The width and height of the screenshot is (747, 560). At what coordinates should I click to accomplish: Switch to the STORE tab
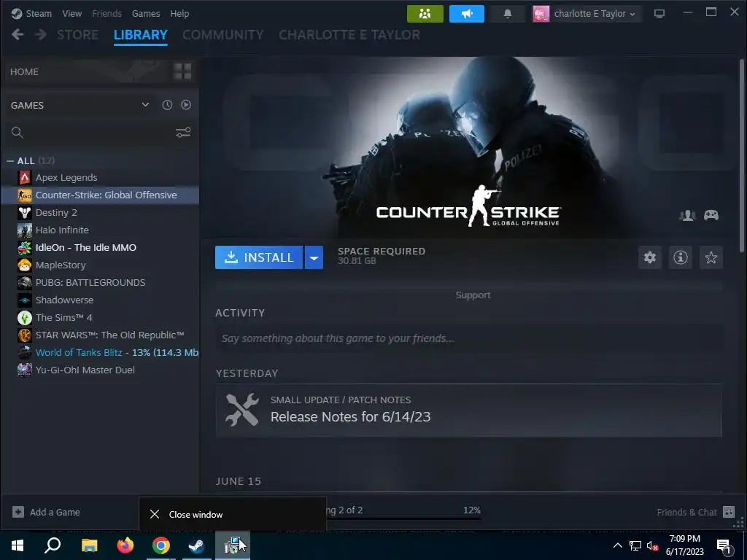(77, 35)
